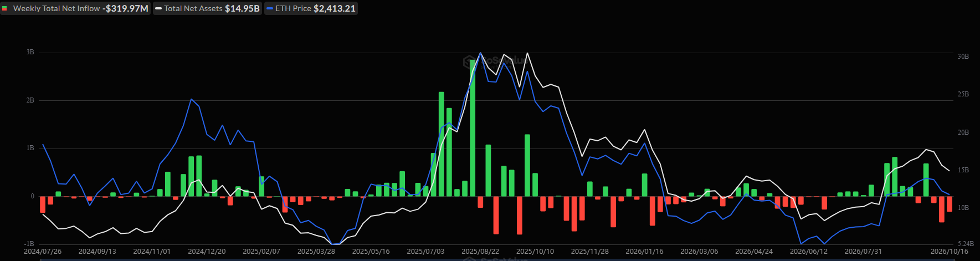Click the 30B right axis label
The width and height of the screenshot is (980, 261).
click(963, 57)
